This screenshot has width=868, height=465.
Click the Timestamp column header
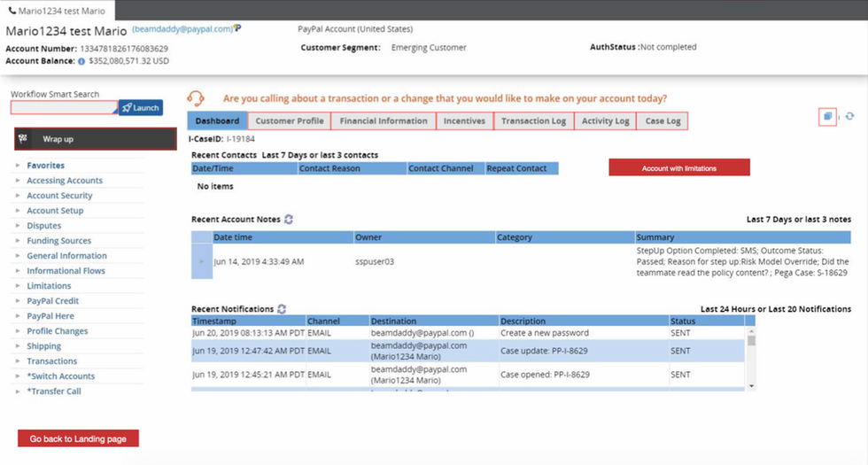249,321
